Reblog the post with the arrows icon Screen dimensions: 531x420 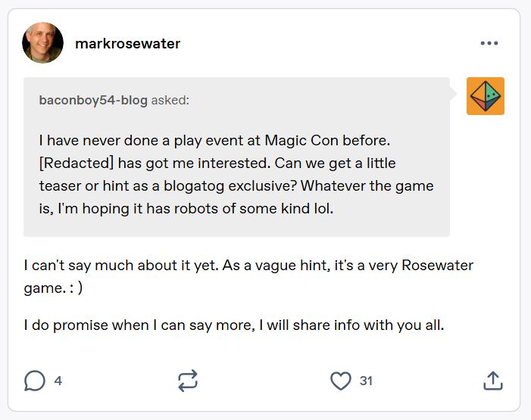tap(188, 381)
